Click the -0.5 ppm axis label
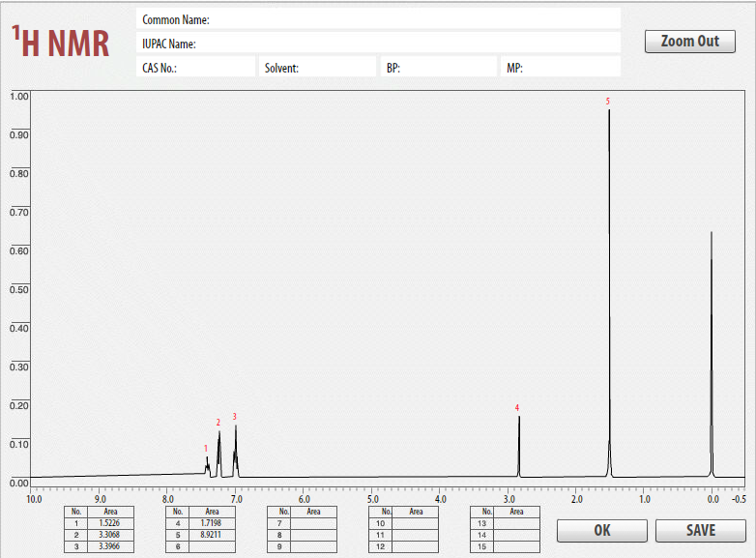The image size is (756, 558). 739,499
